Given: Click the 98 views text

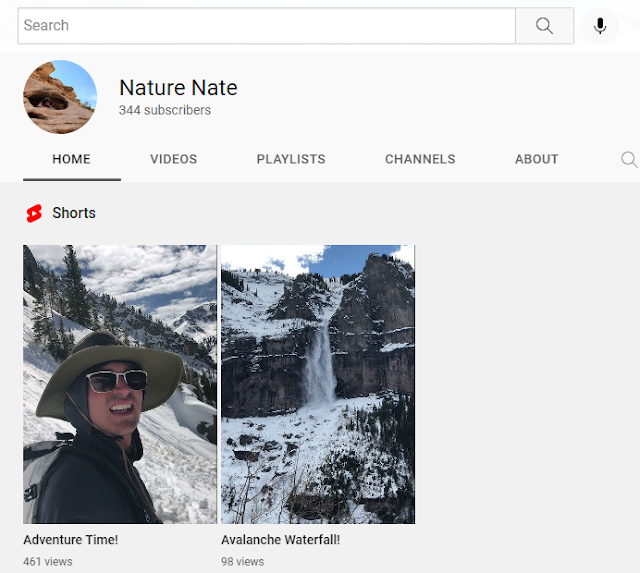Looking at the screenshot, I should click(x=242, y=562).
